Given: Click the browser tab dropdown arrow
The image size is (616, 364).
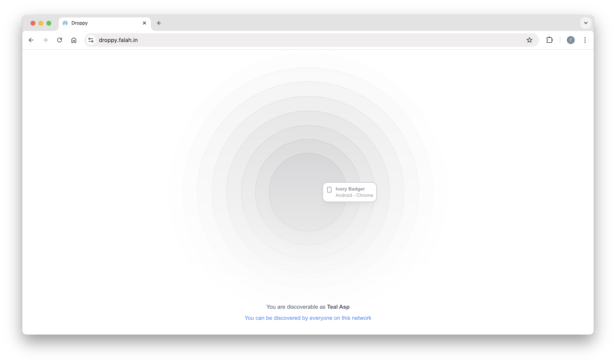Looking at the screenshot, I should (x=586, y=23).
